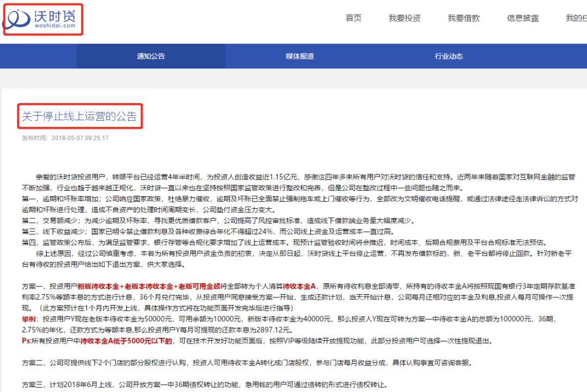
Task: Open the 首页 navigation item
Action: click(x=353, y=17)
